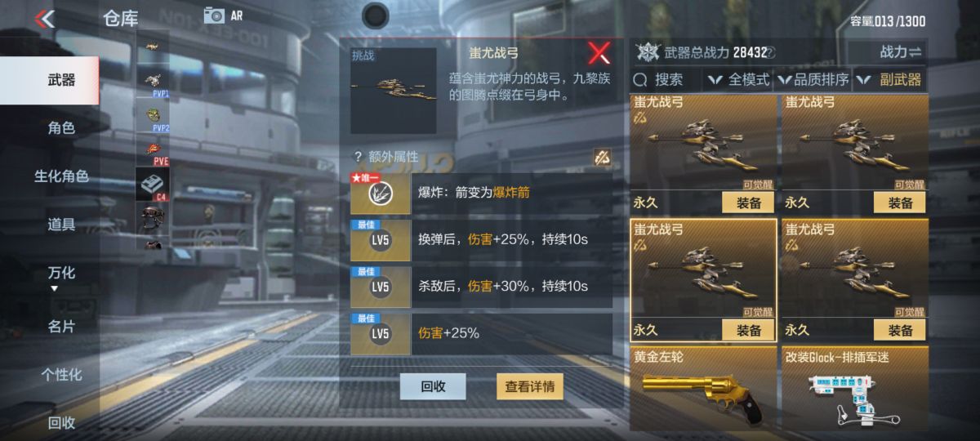Expand the 全模式 filter dropdown

coord(738,80)
